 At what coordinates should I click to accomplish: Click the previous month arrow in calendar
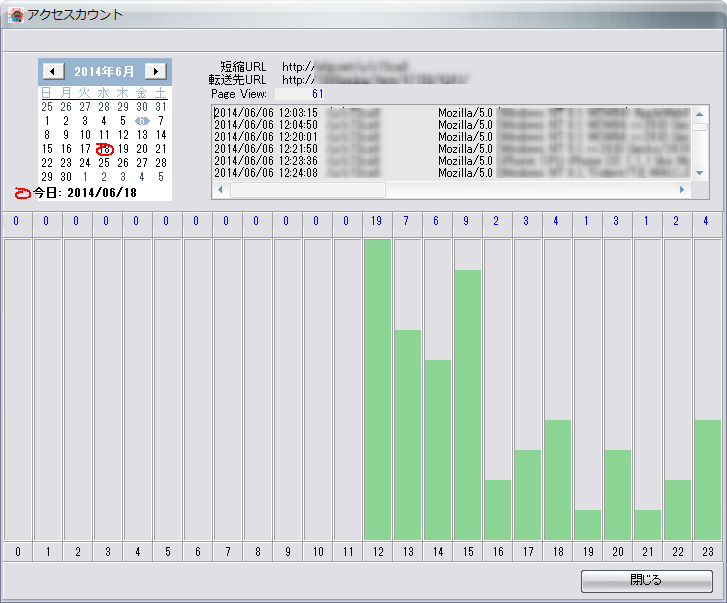(x=54, y=71)
